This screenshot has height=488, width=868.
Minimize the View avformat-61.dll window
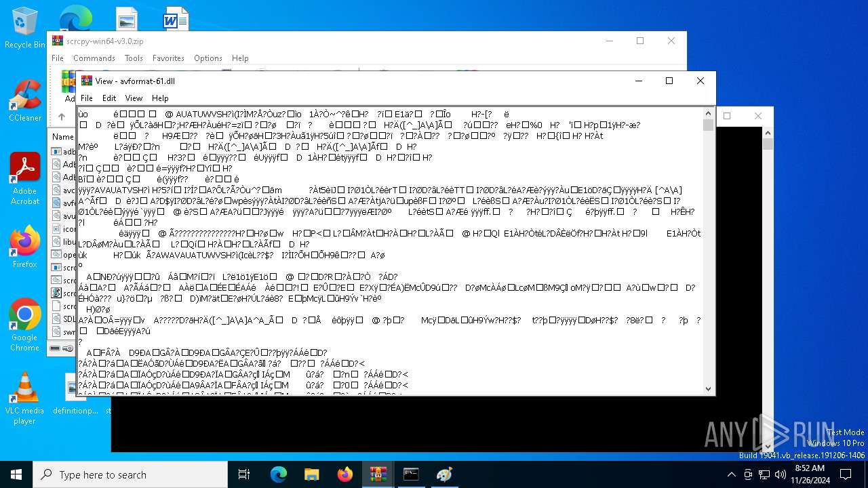pos(639,81)
